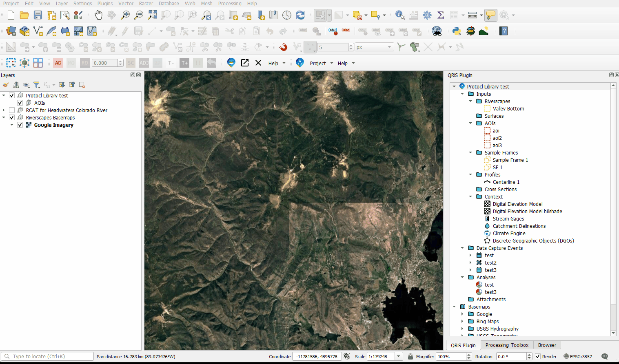This screenshot has height=364, width=619.
Task: Click the QRiS Plugin panel scrollbar
Action: (x=613, y=196)
